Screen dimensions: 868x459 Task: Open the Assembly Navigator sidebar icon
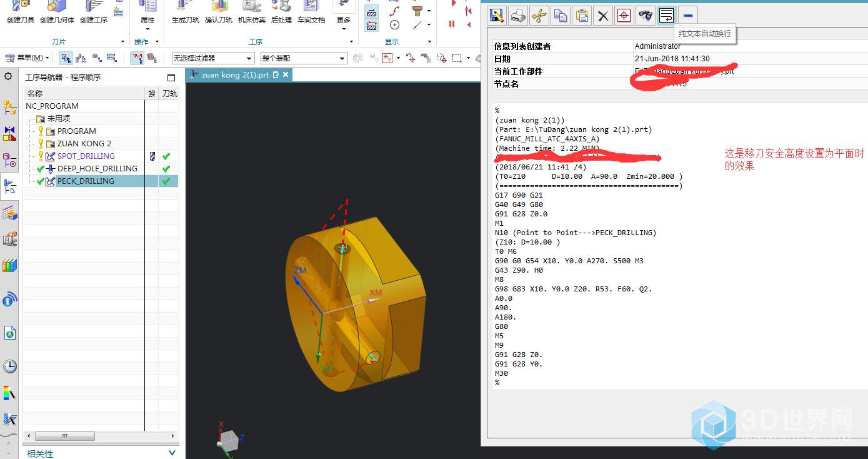(x=9, y=108)
